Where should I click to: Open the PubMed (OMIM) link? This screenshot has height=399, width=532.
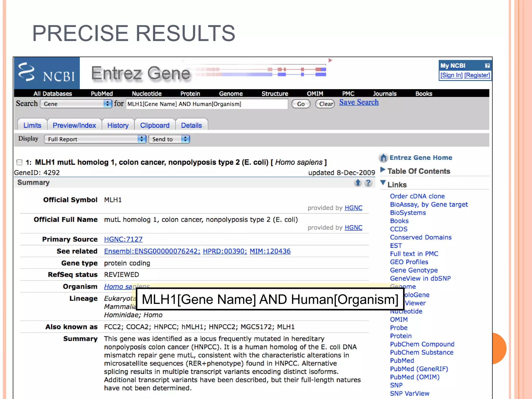tap(415, 377)
